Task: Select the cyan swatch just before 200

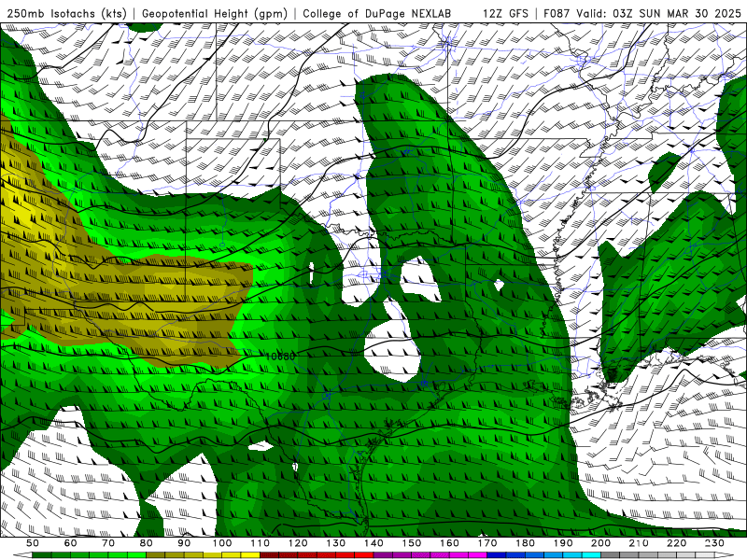Action: click(591, 554)
